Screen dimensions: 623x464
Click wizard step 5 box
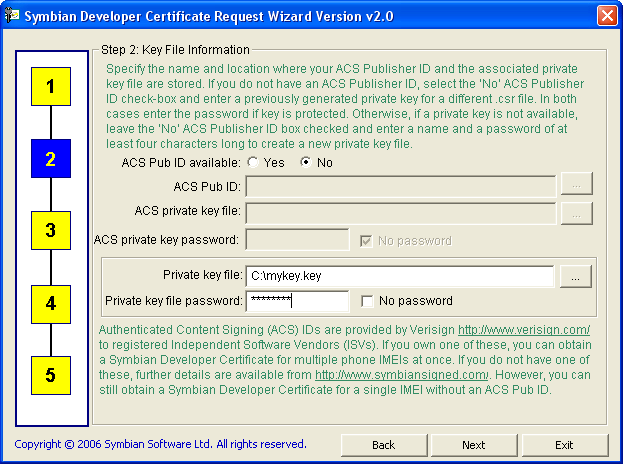tap(51, 375)
